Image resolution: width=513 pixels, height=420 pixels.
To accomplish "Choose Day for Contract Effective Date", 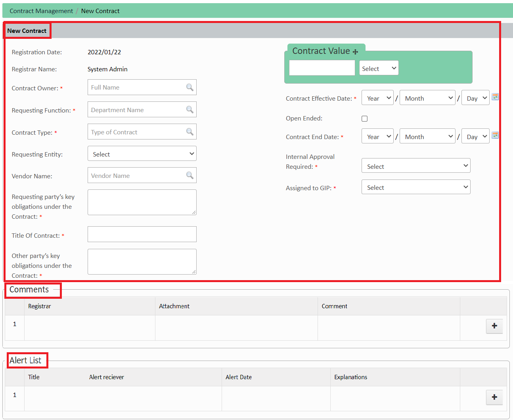I will pyautogui.click(x=475, y=97).
